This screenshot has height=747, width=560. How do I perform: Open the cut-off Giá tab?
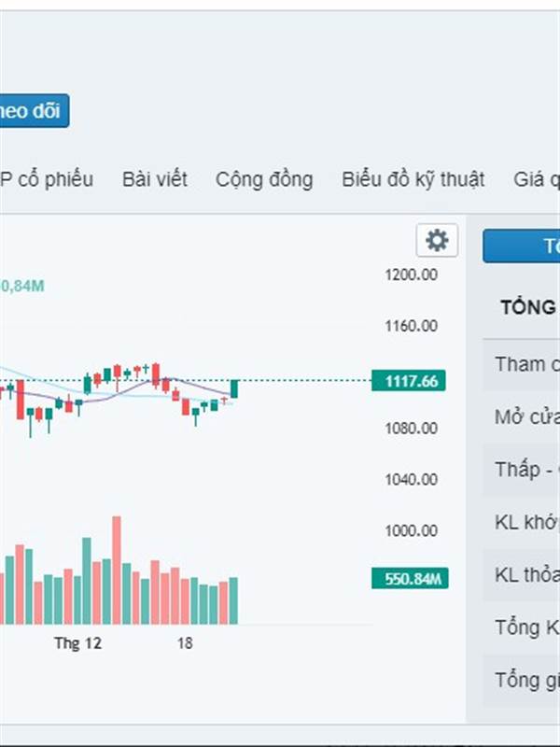(x=536, y=179)
